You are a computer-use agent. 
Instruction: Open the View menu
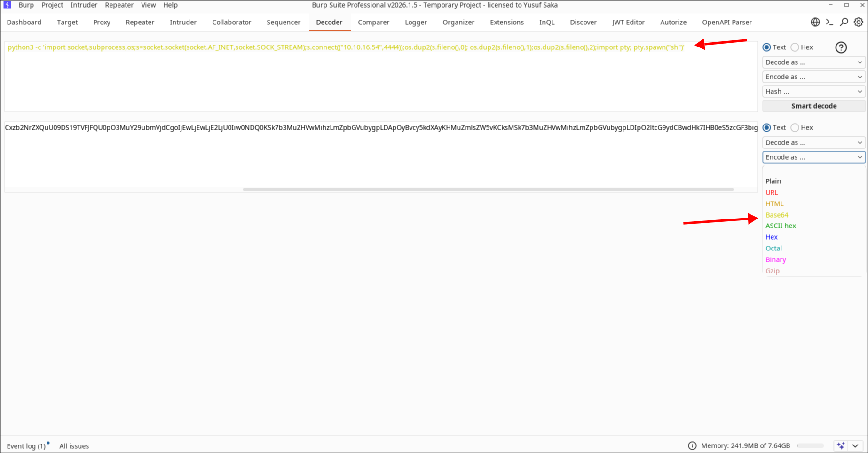pos(148,5)
